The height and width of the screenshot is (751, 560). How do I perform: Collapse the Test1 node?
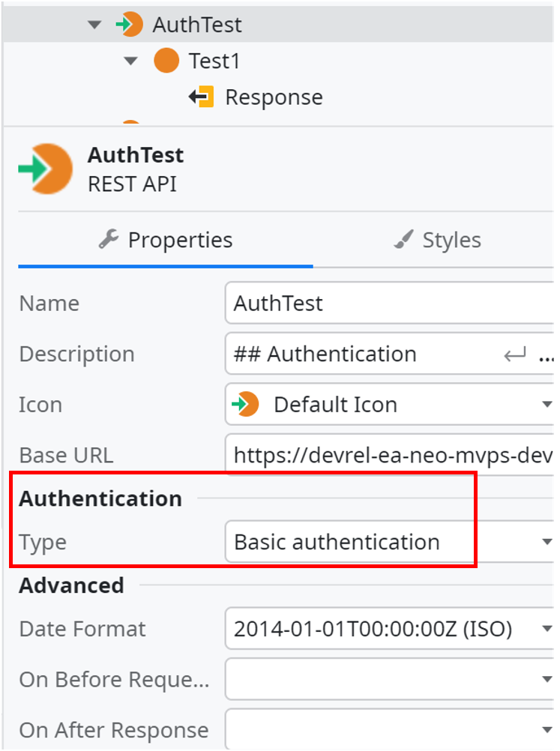pyautogui.click(x=130, y=61)
